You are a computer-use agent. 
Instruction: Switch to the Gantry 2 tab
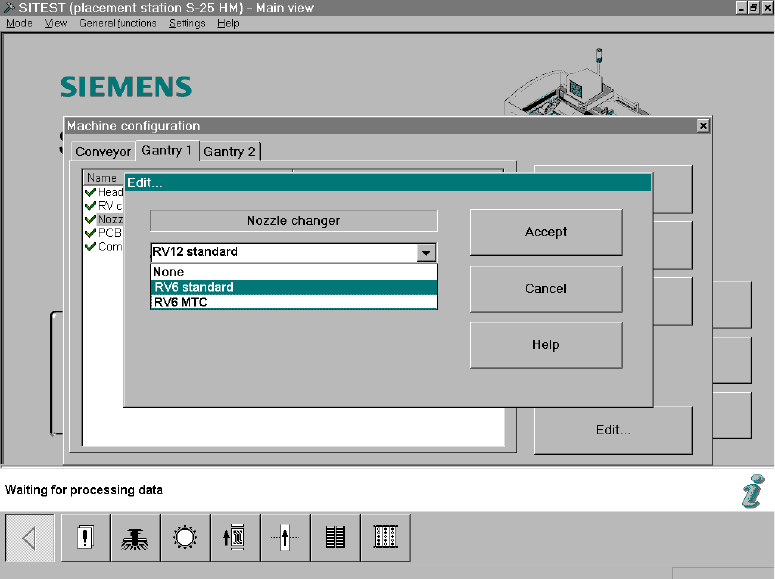click(x=230, y=152)
